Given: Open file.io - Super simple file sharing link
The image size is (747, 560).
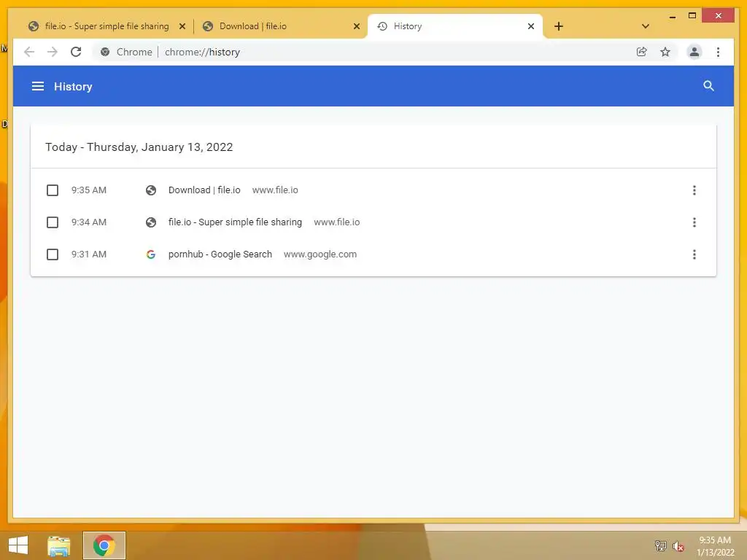Looking at the screenshot, I should (235, 222).
